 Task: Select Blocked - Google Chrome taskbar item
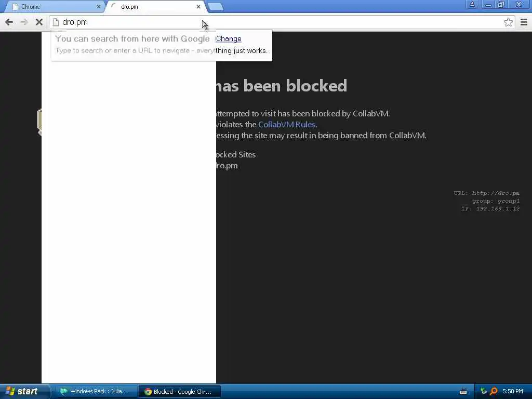(180, 392)
